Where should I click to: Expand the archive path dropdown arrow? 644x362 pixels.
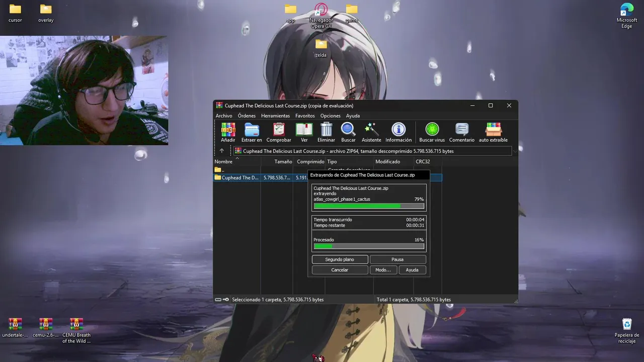pos(514,151)
